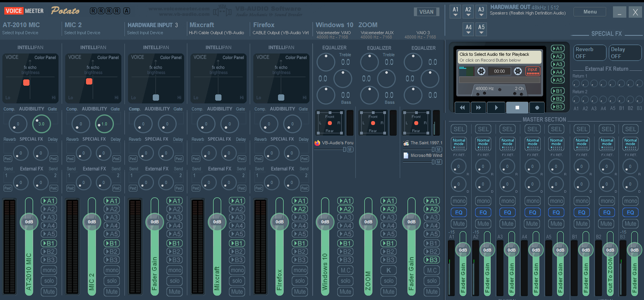Click the Out To ZOOM master fader knob
The width and height of the screenshot is (644, 300).
click(610, 250)
